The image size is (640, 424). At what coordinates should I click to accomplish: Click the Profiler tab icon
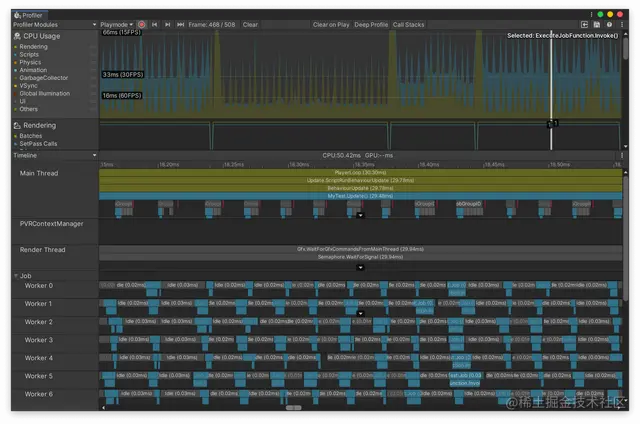point(17,15)
